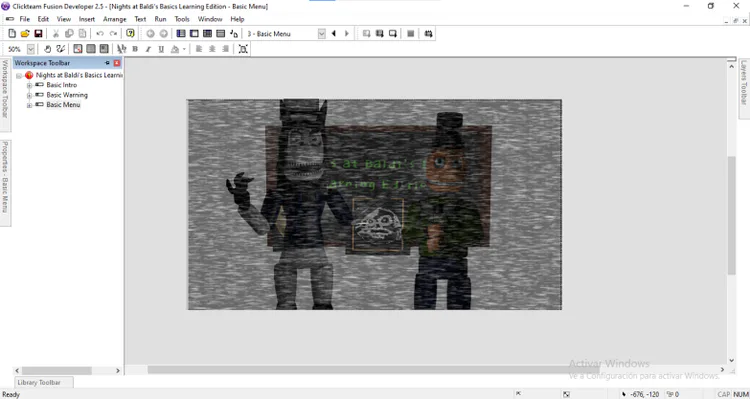750x399 pixels.
Task: Go to the previous frame arrow
Action: click(x=333, y=33)
